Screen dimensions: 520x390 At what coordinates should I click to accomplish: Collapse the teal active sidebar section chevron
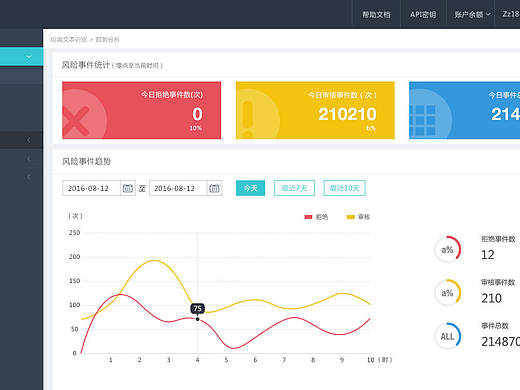pyautogui.click(x=29, y=57)
